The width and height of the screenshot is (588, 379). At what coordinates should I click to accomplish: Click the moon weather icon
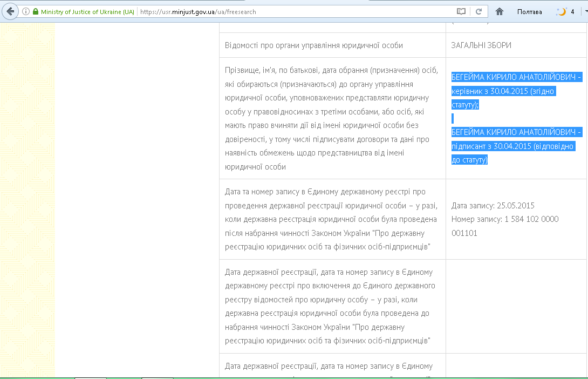[562, 11]
